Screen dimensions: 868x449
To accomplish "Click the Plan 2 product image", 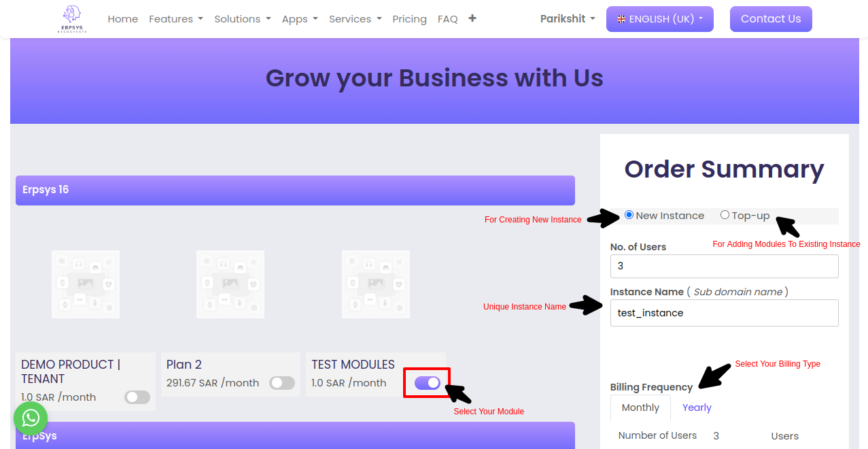I will click(230, 284).
